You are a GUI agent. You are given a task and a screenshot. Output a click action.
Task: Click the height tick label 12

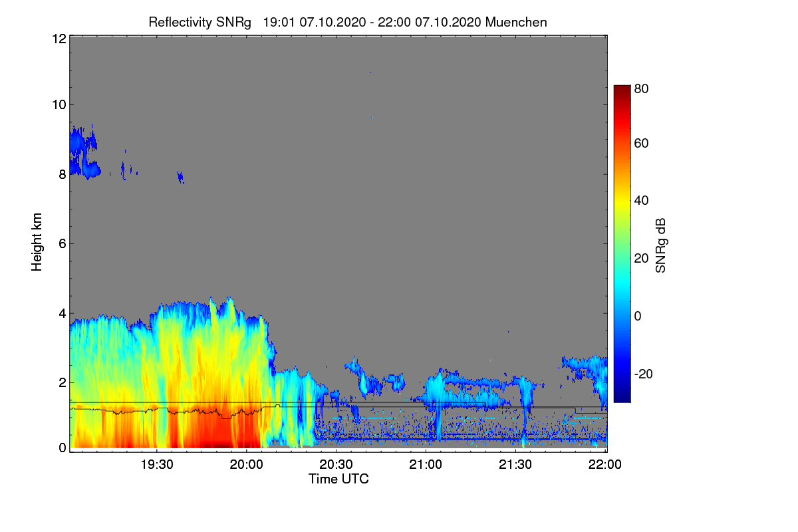58,39
